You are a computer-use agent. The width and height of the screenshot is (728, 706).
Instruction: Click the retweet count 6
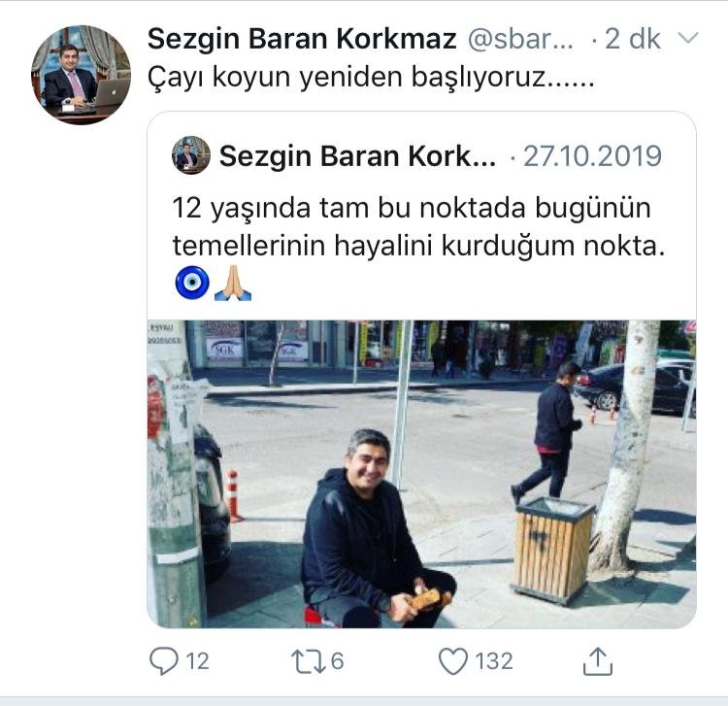point(337,661)
